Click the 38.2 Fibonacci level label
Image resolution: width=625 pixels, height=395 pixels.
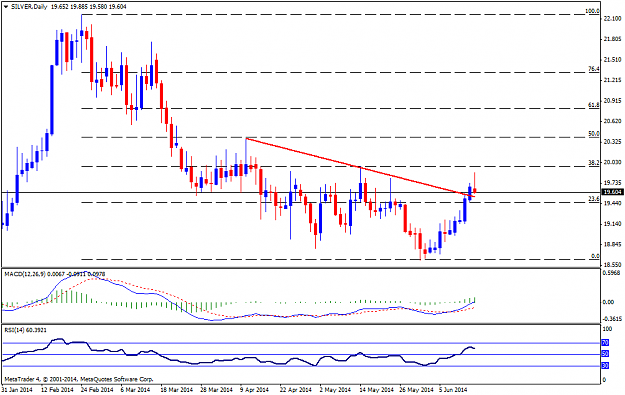[x=594, y=163]
